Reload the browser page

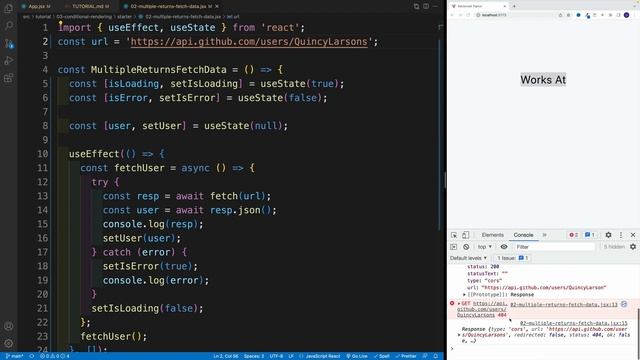[x=468, y=15]
